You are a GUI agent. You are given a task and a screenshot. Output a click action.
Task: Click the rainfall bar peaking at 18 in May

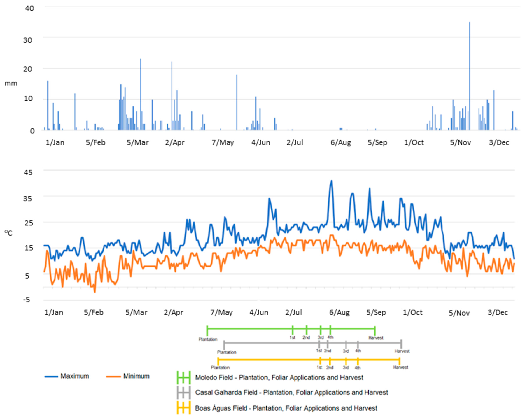(x=236, y=102)
